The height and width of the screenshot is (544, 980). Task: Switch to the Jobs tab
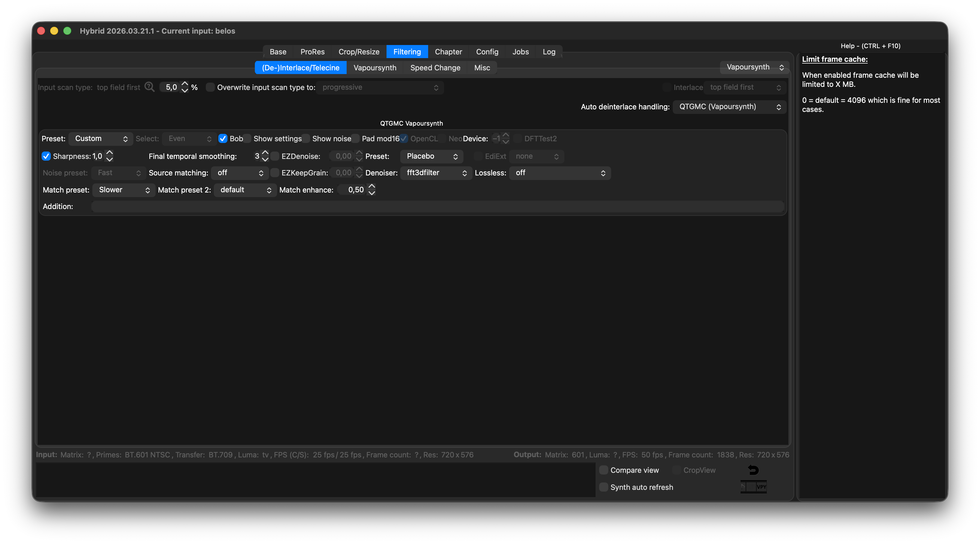tap(521, 52)
